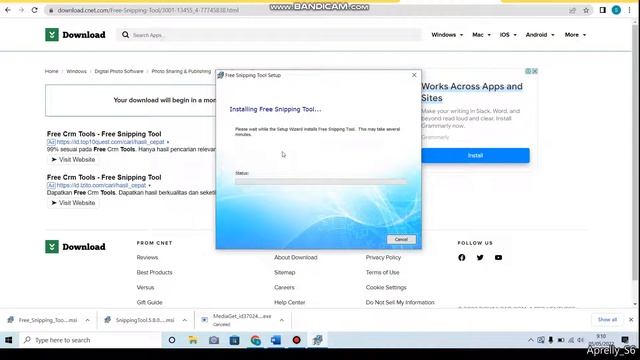
Task: Reload the page with refresh icon
Action: tap(35, 10)
